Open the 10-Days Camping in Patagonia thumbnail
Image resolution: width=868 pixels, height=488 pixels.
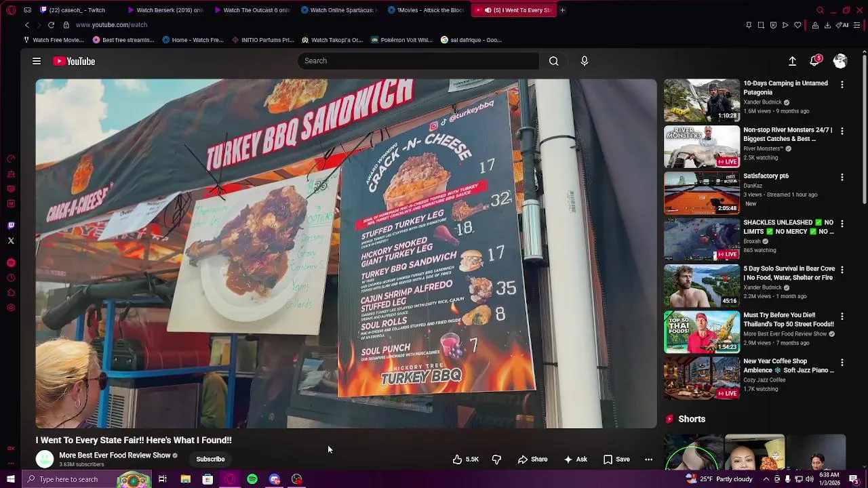click(702, 100)
